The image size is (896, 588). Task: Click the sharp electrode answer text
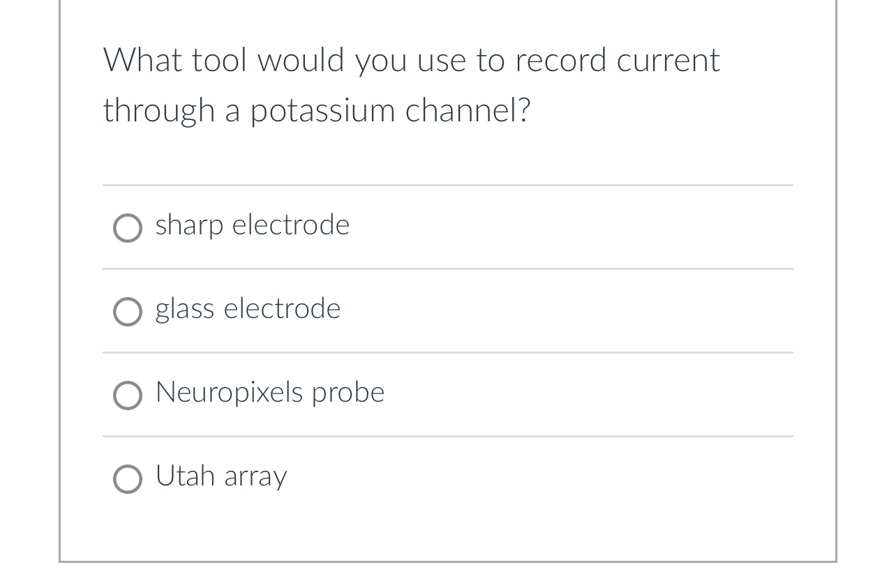(252, 226)
